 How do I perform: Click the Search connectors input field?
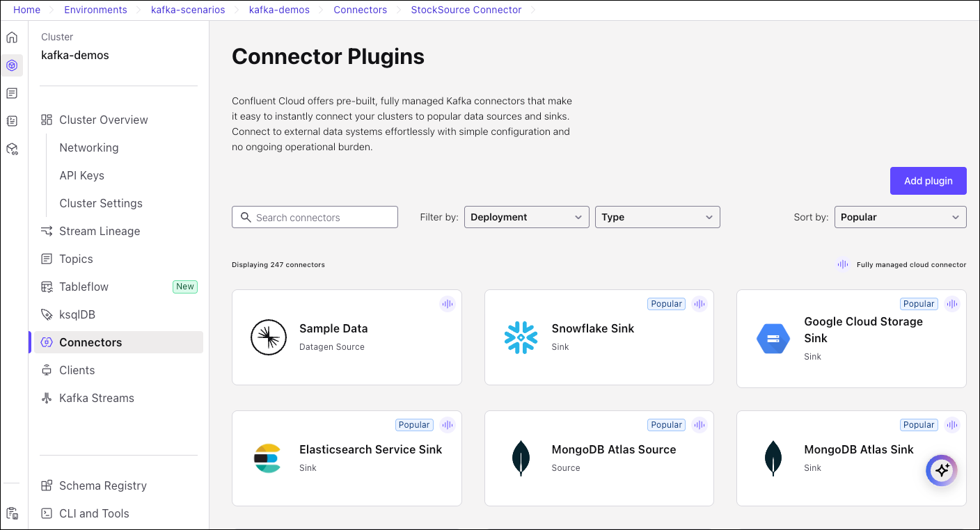pos(323,218)
